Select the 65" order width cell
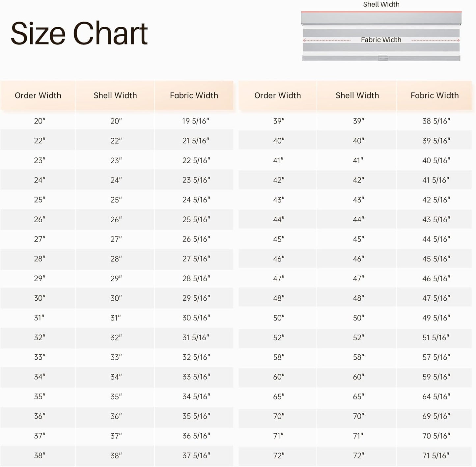This screenshot has height=467, width=476. click(279, 397)
